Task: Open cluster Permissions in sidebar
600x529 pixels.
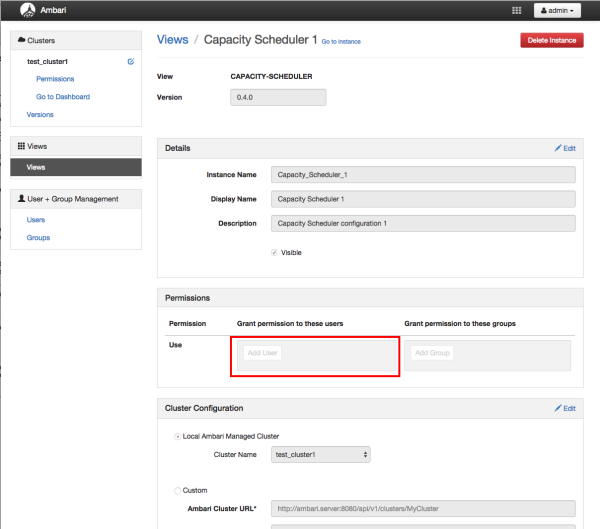Action: pyautogui.click(x=55, y=79)
